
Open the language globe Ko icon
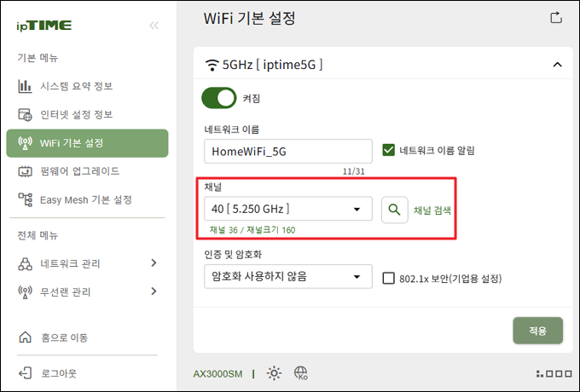click(301, 373)
